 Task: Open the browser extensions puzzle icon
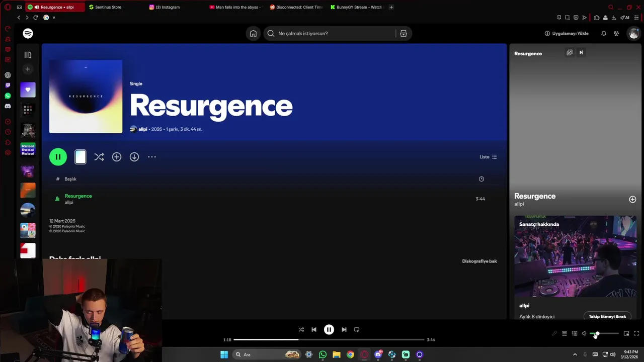[597, 18]
